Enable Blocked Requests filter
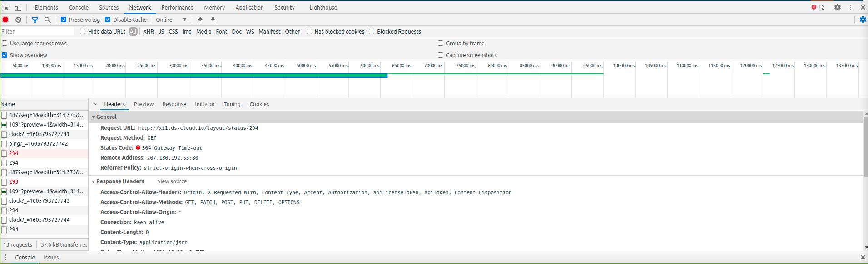 (x=372, y=31)
